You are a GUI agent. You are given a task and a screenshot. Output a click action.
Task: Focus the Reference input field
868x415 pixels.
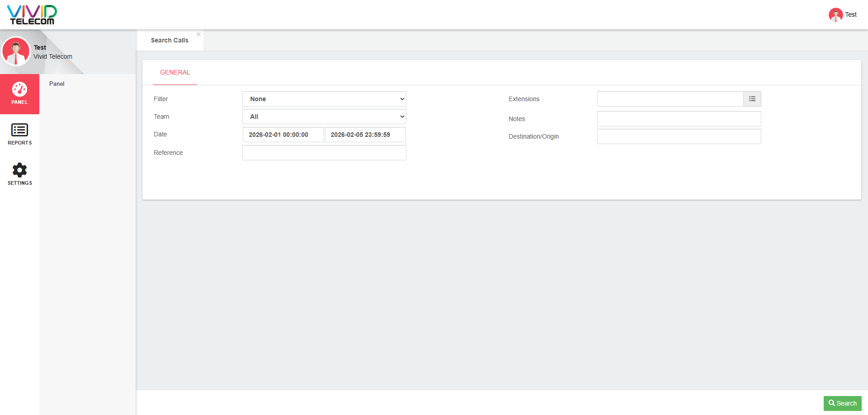pos(324,153)
